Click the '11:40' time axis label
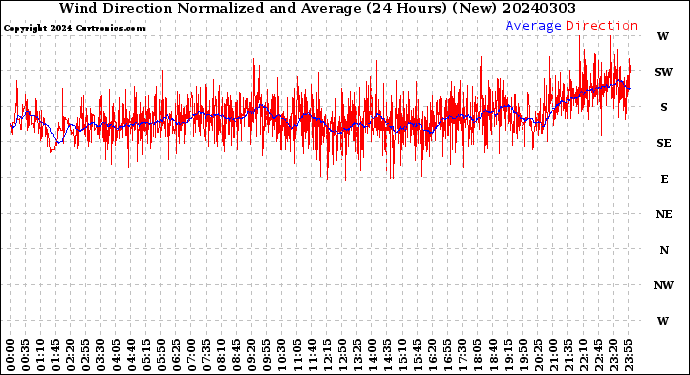 point(312,355)
